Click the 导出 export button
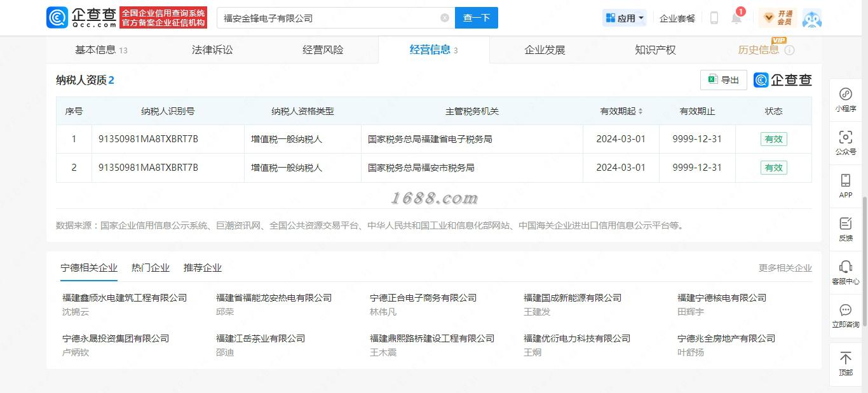This screenshot has width=868, height=393. point(724,80)
